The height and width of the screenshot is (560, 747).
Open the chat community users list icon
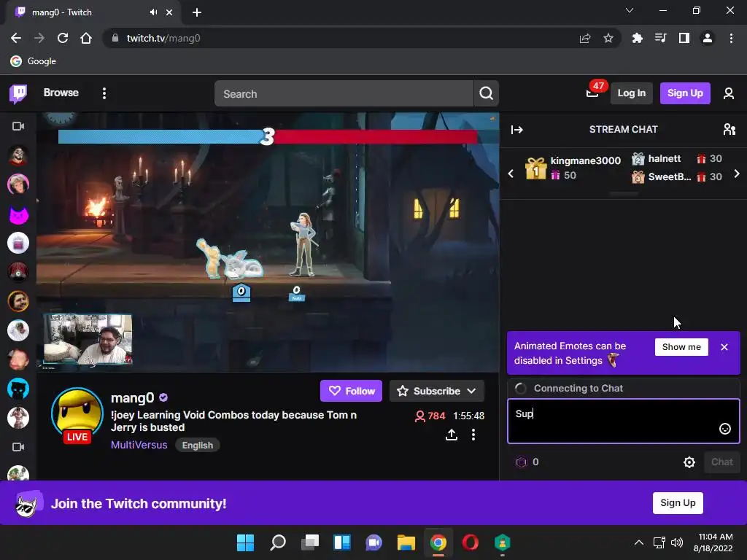tap(729, 130)
